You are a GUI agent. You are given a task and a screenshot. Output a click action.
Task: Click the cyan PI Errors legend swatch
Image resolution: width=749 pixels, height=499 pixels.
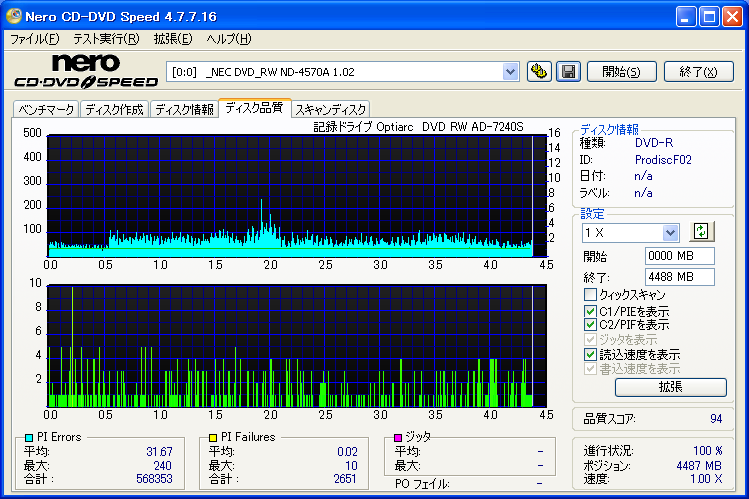[x=29, y=437]
